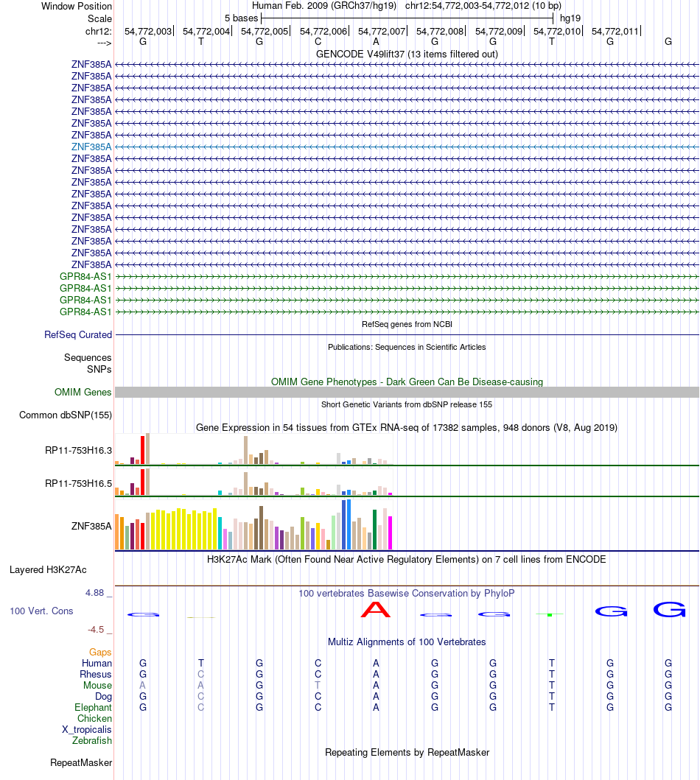Click the '4.88' PhyloP upper scale value
This screenshot has height=780, width=700.
pyautogui.click(x=94, y=592)
